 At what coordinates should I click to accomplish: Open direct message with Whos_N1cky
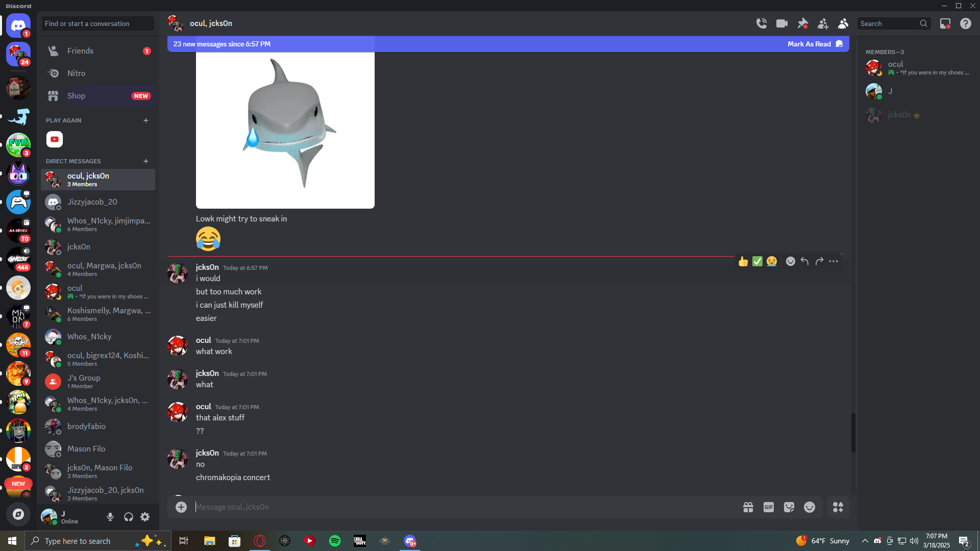coord(98,337)
